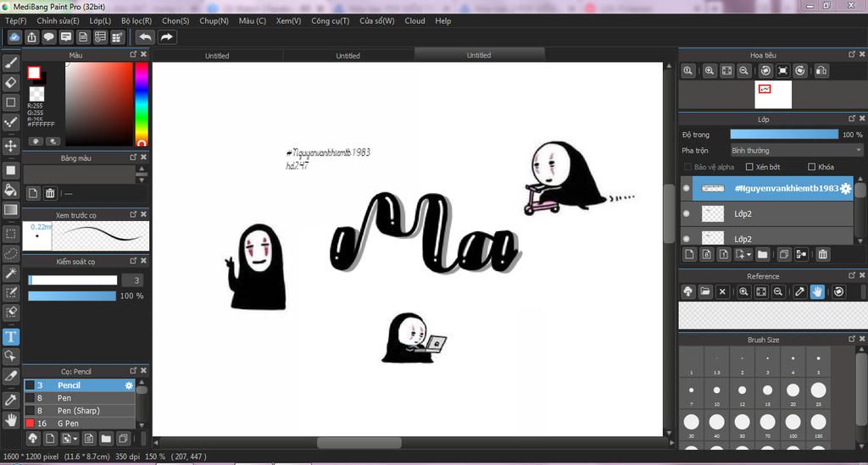Hide the #Nguyenvankhiemtb1983 layer

687,188
